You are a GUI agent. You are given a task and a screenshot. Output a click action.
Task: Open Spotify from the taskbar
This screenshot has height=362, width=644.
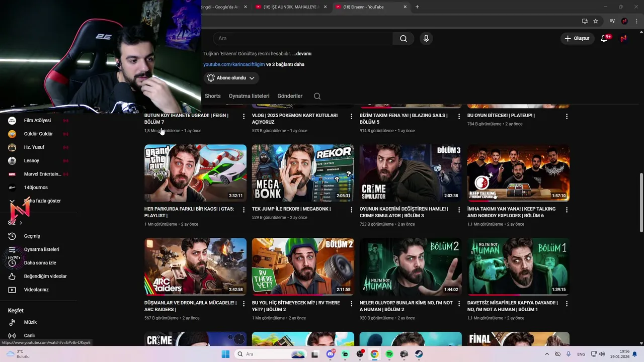tap(389, 354)
